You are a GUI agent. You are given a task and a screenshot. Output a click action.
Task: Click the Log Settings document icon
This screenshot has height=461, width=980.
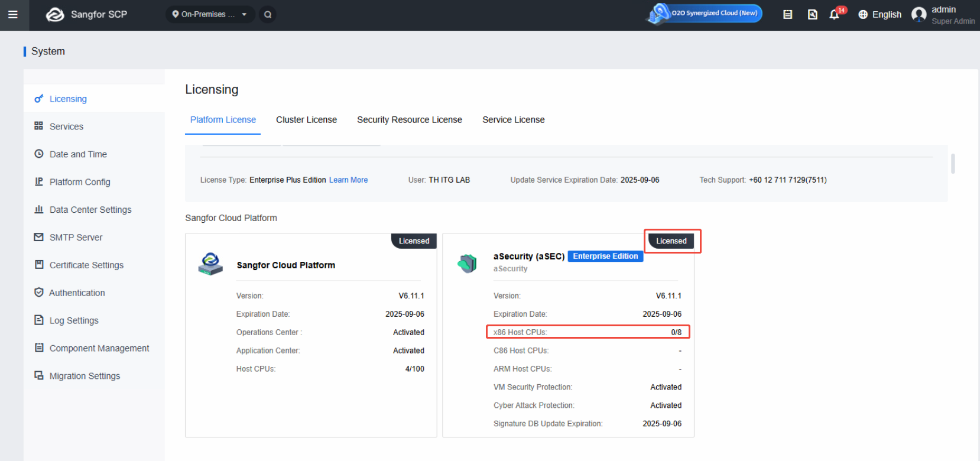(39, 320)
